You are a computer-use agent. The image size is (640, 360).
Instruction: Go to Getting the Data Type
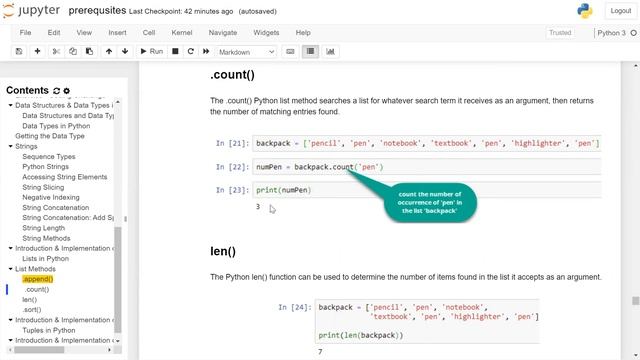pyautogui.click(x=50, y=136)
